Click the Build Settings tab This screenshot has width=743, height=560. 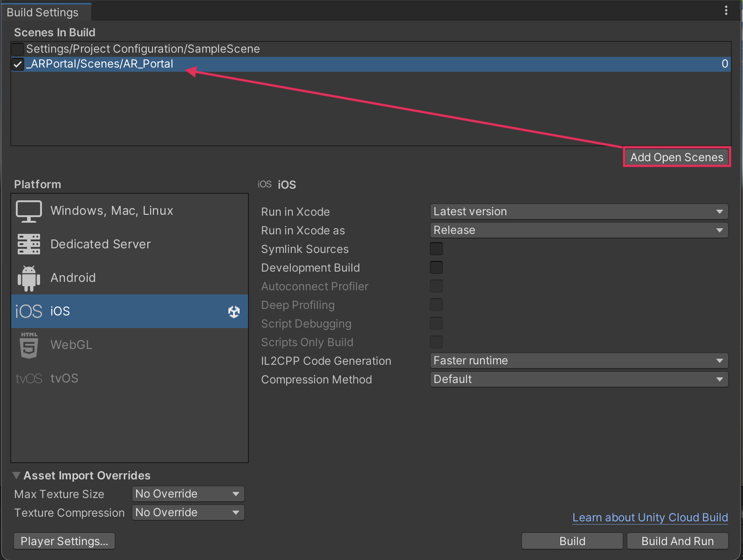pos(43,12)
